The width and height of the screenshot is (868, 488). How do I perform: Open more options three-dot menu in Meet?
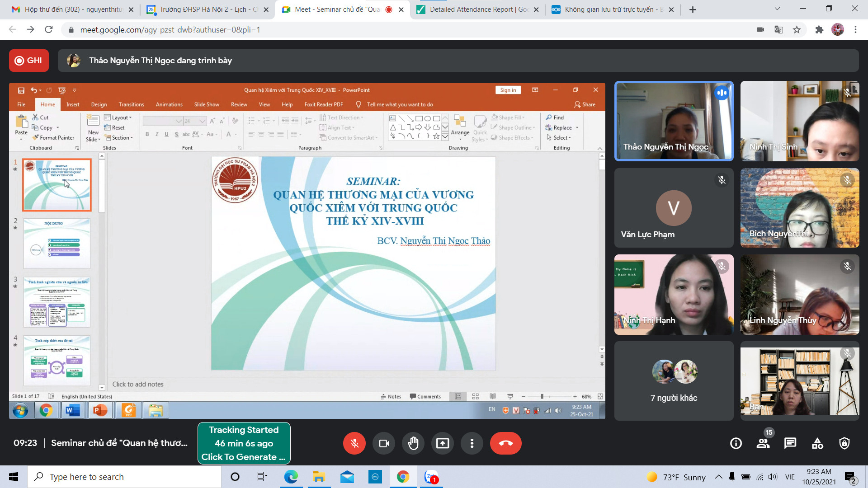tap(472, 443)
